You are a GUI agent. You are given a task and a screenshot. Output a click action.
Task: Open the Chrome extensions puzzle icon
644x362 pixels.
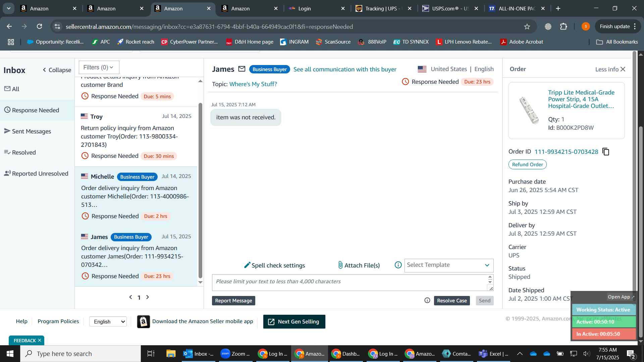pyautogui.click(x=564, y=26)
